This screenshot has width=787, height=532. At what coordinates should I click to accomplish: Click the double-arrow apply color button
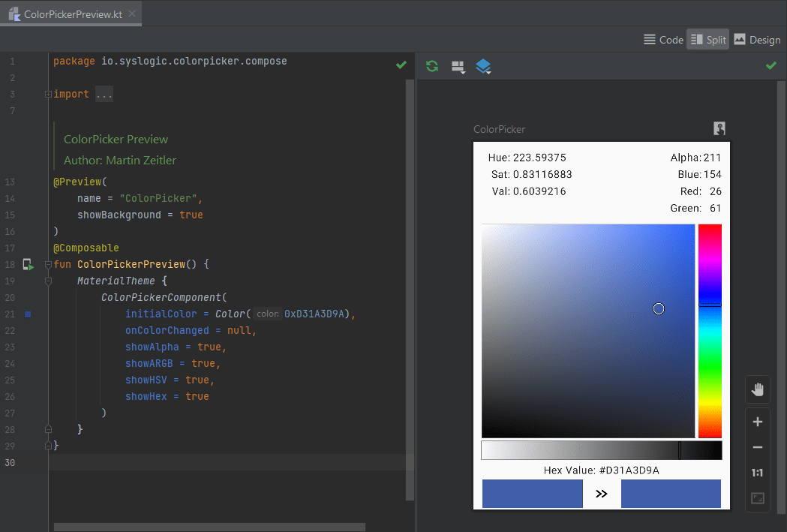click(601, 493)
